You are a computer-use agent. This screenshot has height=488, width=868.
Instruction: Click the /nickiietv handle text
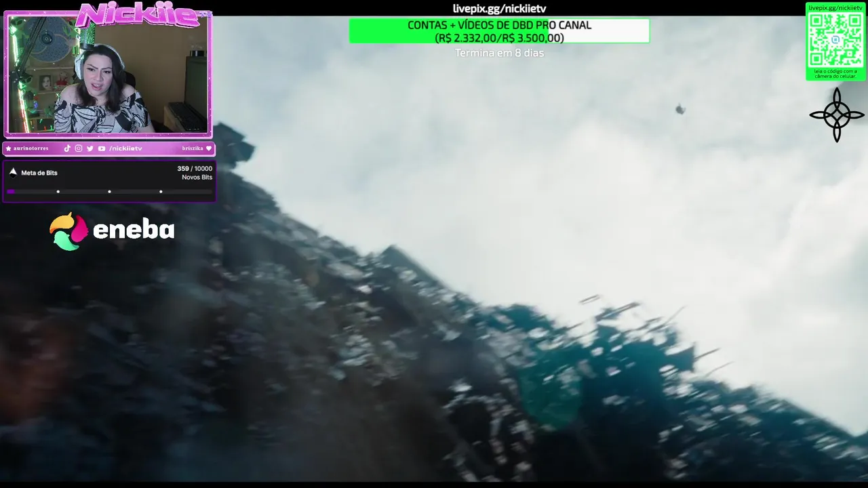pos(125,148)
